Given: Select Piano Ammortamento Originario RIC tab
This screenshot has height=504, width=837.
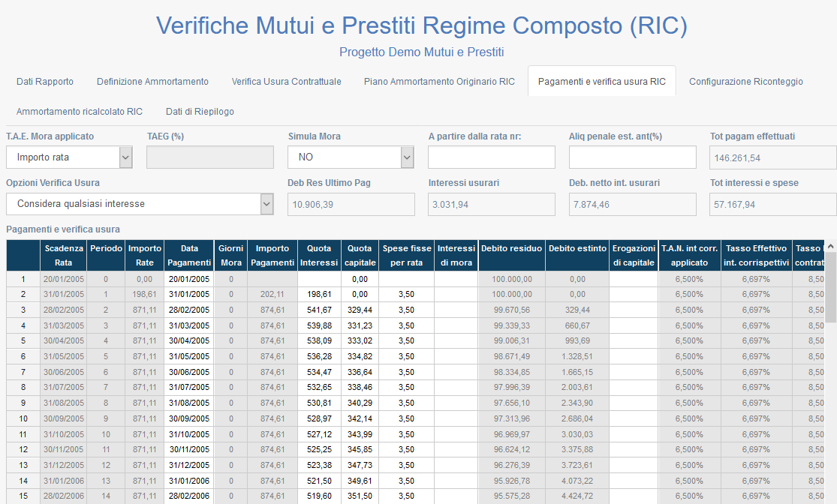Looking at the screenshot, I should coord(439,82).
